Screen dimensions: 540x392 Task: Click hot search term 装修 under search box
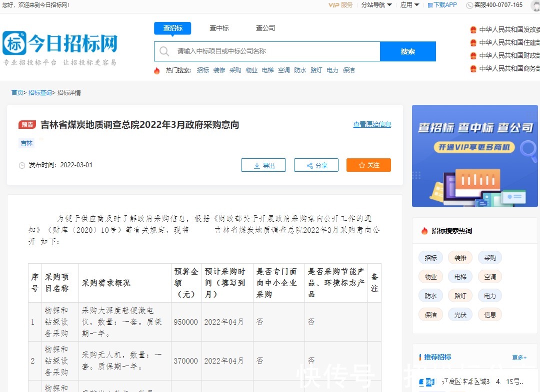click(219, 70)
